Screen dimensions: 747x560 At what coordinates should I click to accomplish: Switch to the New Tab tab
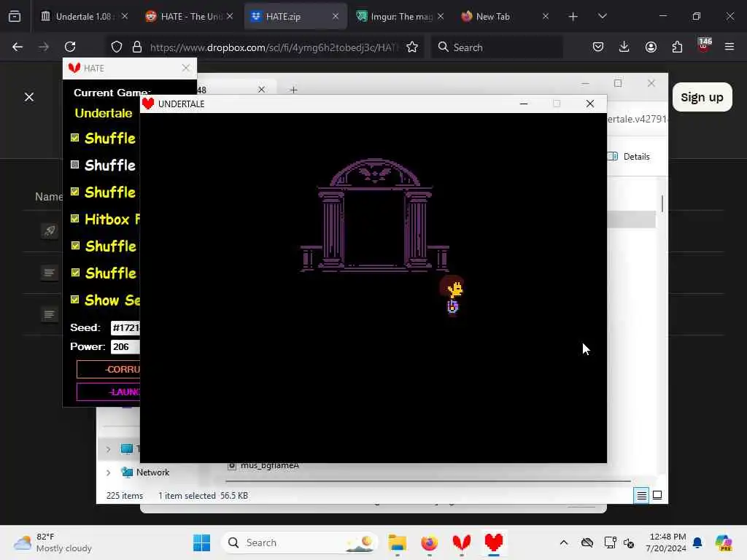pos(505,17)
